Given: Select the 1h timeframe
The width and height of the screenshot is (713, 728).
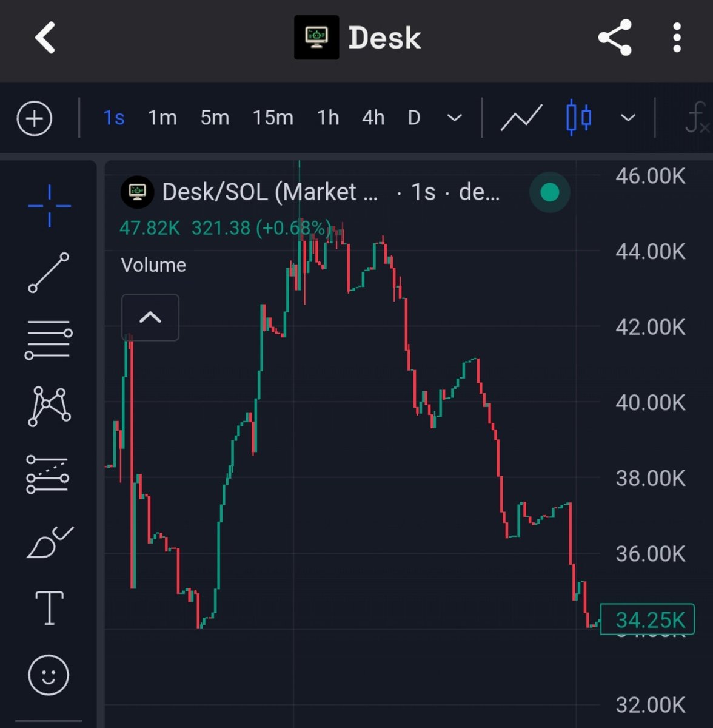Looking at the screenshot, I should click(328, 118).
